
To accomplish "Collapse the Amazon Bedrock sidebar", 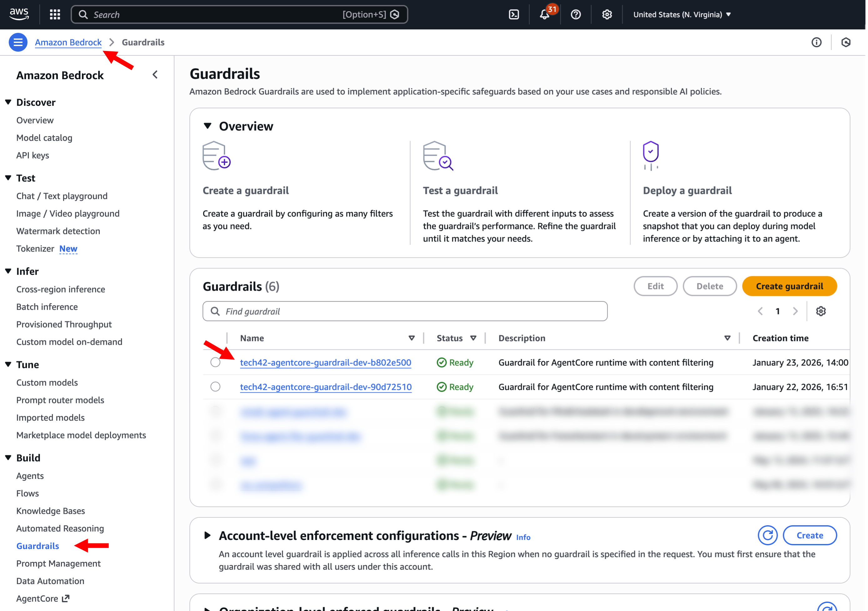I will coord(155,75).
